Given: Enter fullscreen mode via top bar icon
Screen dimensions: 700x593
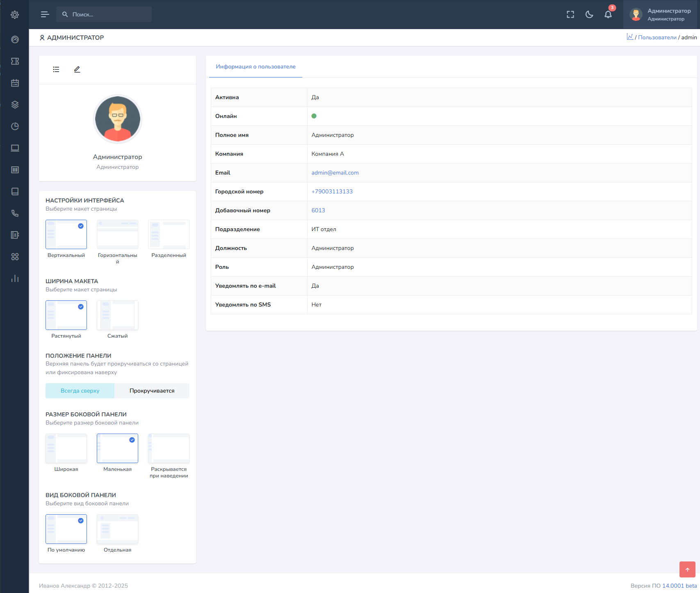Looking at the screenshot, I should [x=570, y=15].
